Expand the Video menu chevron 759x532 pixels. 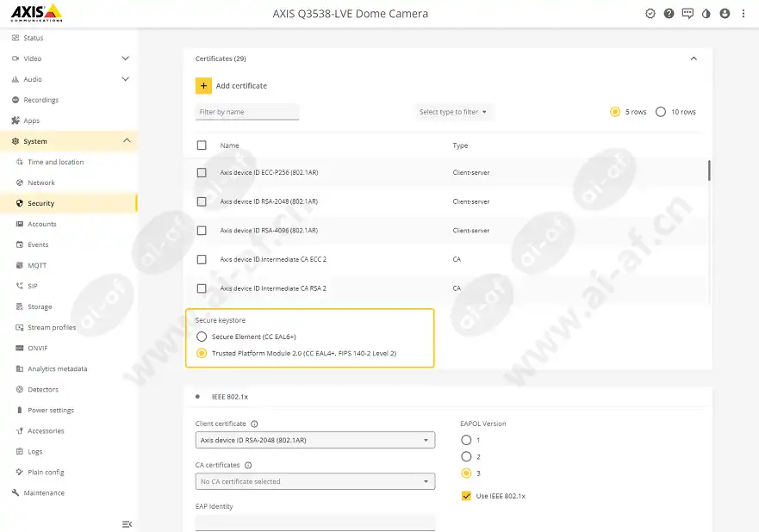point(126,59)
